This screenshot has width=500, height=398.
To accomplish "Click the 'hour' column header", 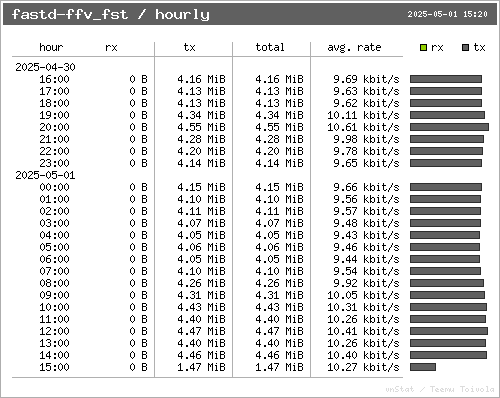I will tap(51, 47).
